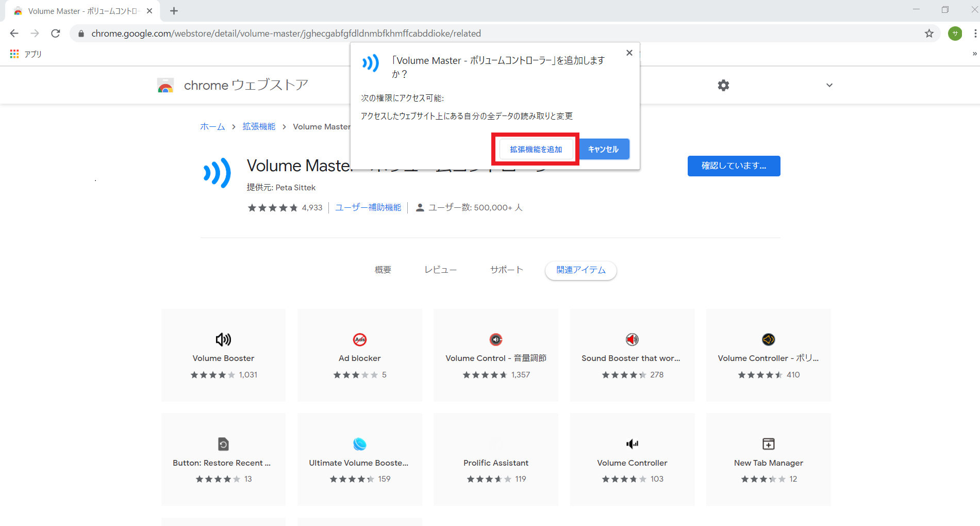Select the Volume Booster extension icon
The height and width of the screenshot is (526, 980).
[223, 339]
